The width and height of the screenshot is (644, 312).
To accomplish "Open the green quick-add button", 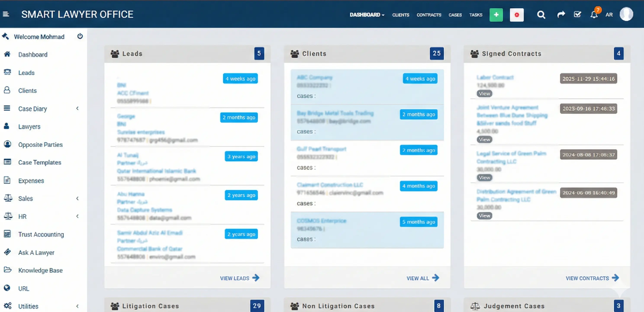I will [x=496, y=15].
